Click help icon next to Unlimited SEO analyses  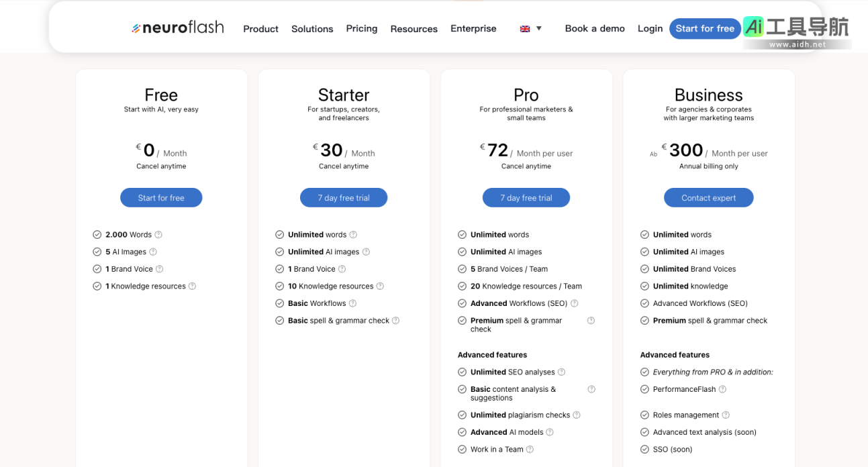tap(561, 372)
